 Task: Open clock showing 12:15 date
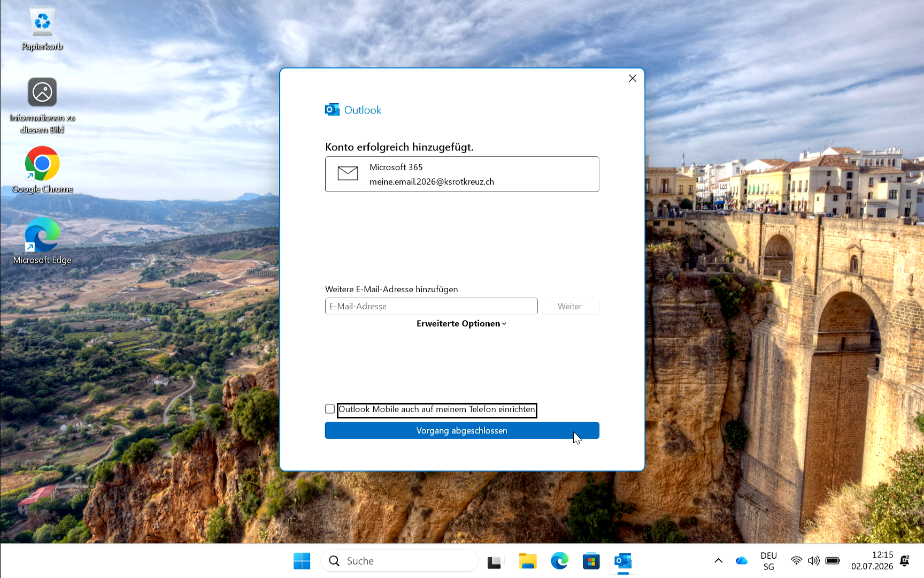(872, 561)
